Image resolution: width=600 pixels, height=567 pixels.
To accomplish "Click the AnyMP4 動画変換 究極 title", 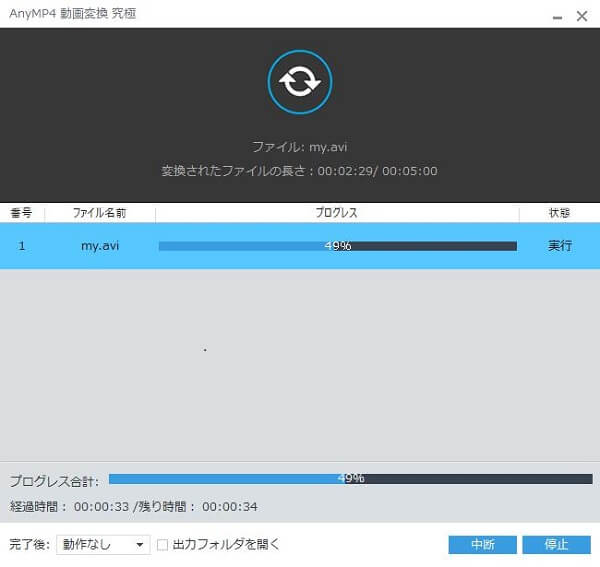I will 73,14.
